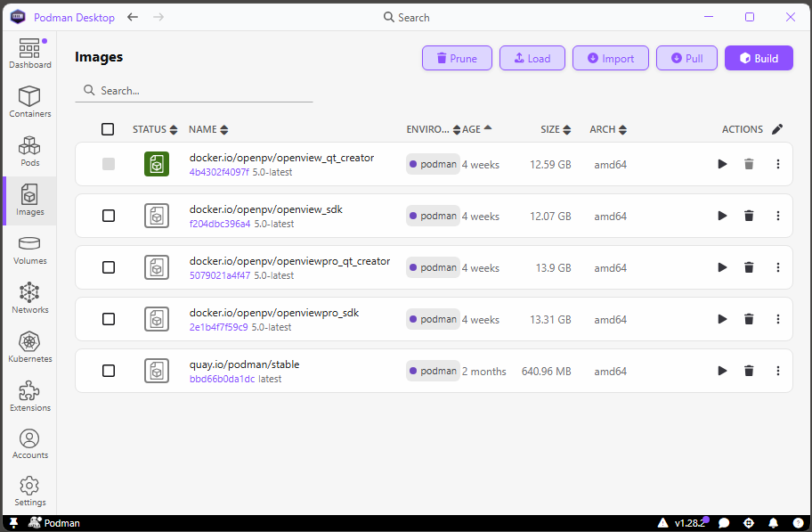Run the openview_qt_creator image
Image resolution: width=812 pixels, height=532 pixels.
tap(722, 164)
